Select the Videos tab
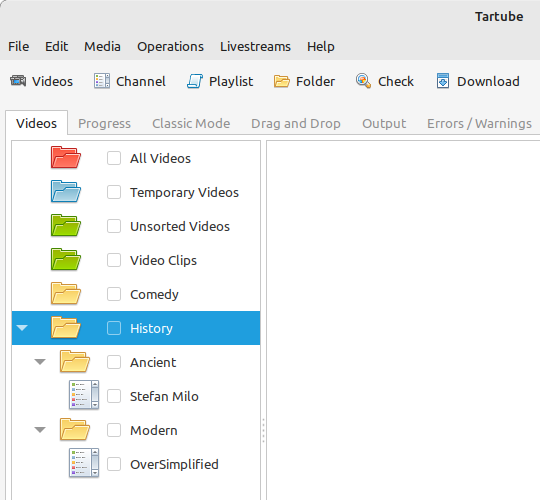 point(37,123)
